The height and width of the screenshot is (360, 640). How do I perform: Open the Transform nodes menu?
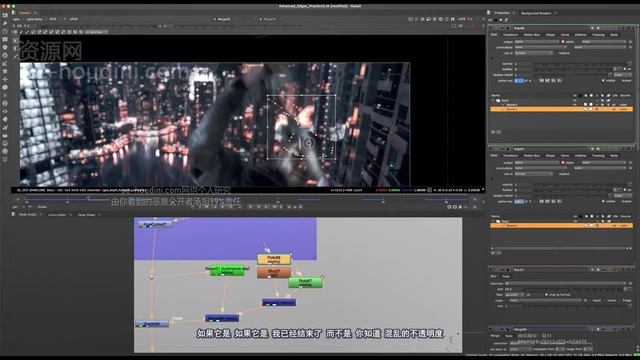[x=5, y=80]
